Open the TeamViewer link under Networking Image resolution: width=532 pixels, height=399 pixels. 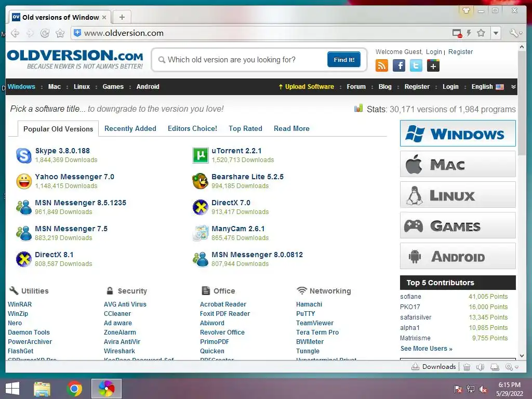click(x=315, y=323)
